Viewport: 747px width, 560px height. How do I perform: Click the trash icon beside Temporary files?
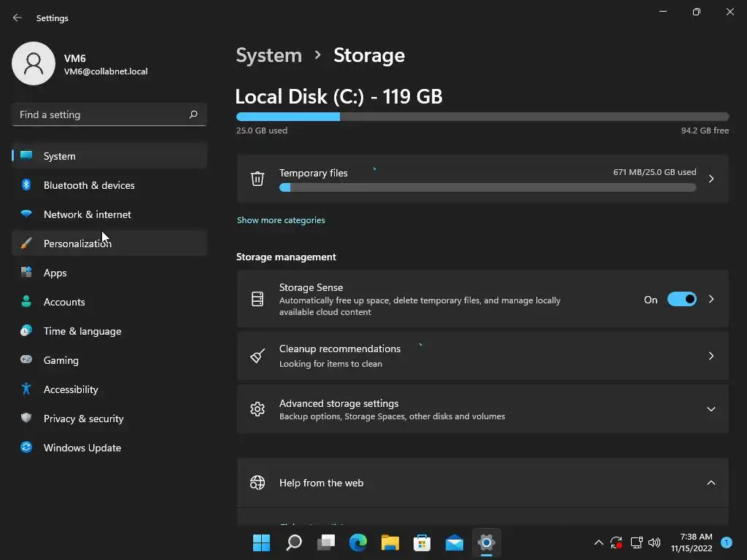click(x=258, y=179)
